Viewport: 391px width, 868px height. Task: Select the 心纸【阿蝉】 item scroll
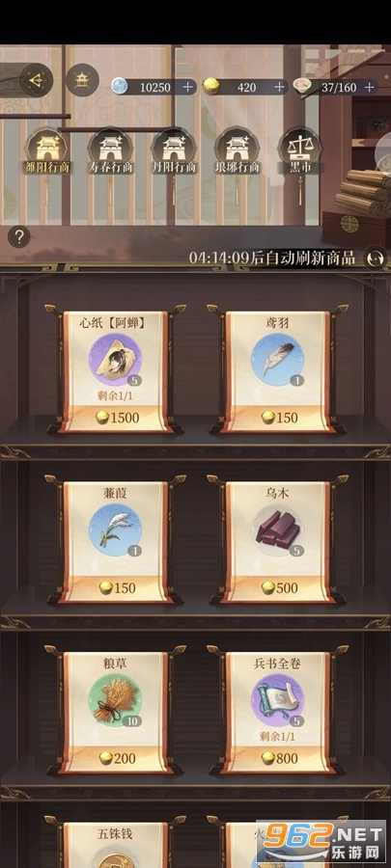tap(115, 368)
